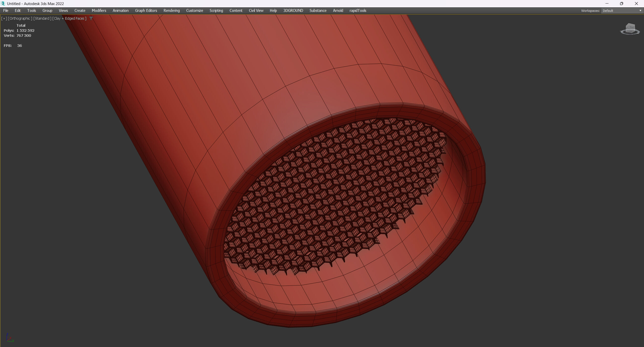The image size is (644, 347).
Task: Open the Tools menu
Action: point(31,11)
